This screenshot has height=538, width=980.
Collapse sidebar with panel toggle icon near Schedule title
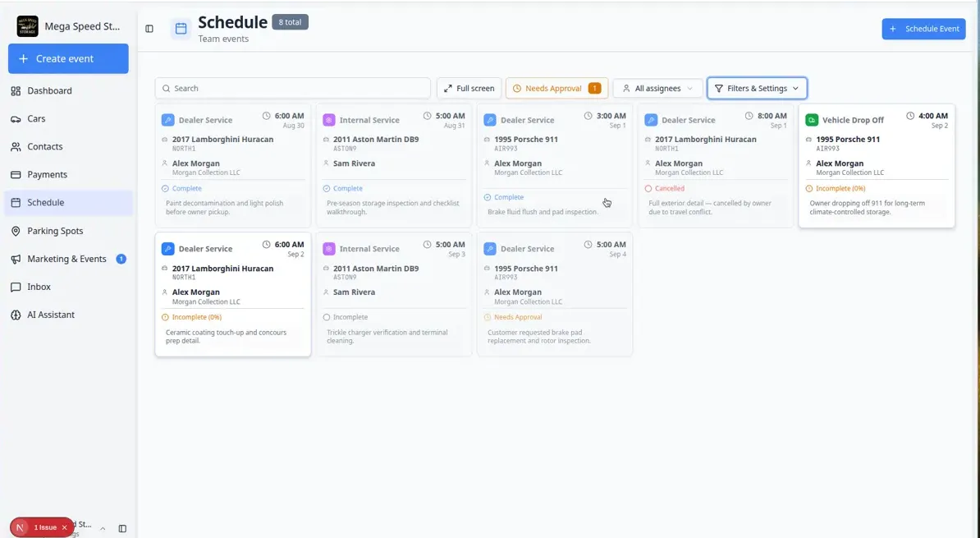pyautogui.click(x=149, y=29)
